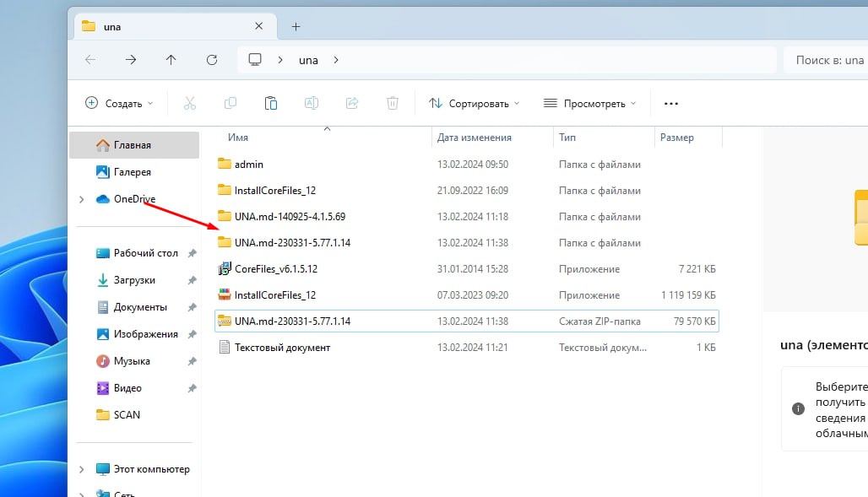Viewport: 868px width, 497px height.
Task: Close the una tab
Action: coord(258,26)
